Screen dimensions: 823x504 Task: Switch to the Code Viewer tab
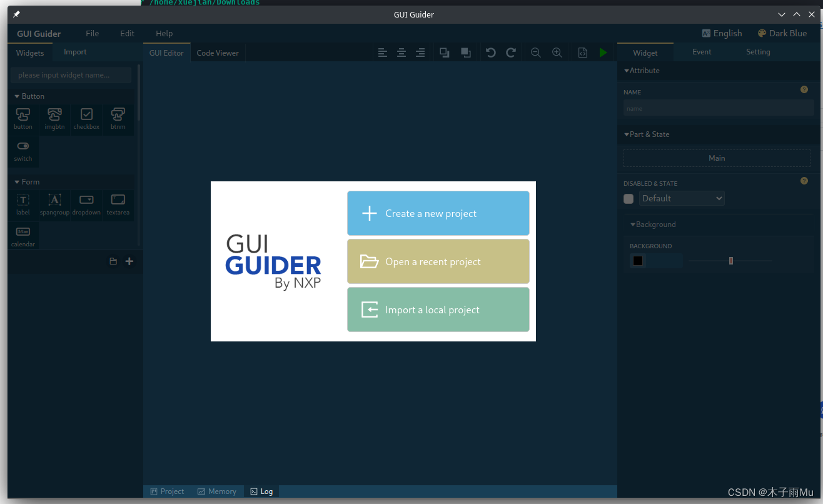click(218, 53)
